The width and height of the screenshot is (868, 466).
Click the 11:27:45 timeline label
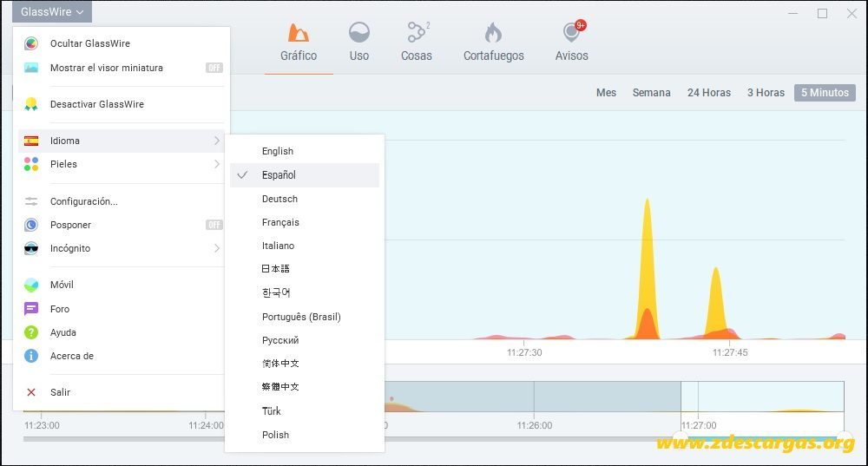point(730,352)
